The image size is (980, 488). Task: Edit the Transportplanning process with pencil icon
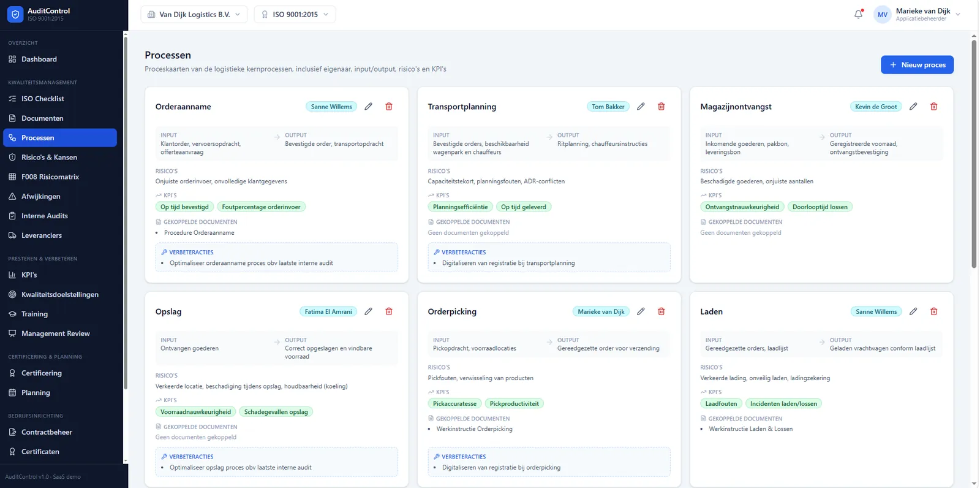(641, 107)
